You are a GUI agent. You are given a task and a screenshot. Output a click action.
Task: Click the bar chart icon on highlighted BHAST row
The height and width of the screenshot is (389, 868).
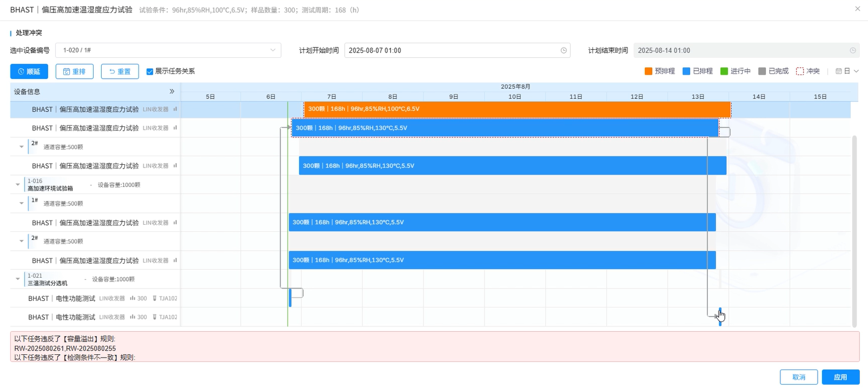[175, 109]
